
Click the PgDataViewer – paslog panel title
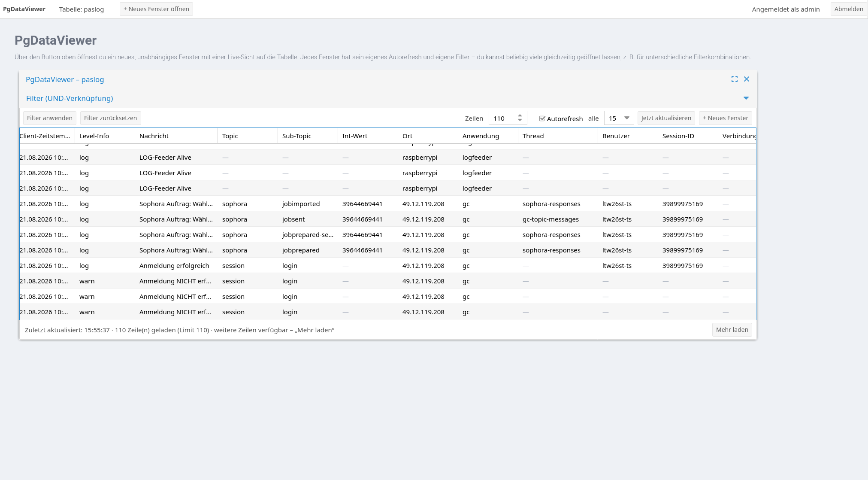coord(65,79)
